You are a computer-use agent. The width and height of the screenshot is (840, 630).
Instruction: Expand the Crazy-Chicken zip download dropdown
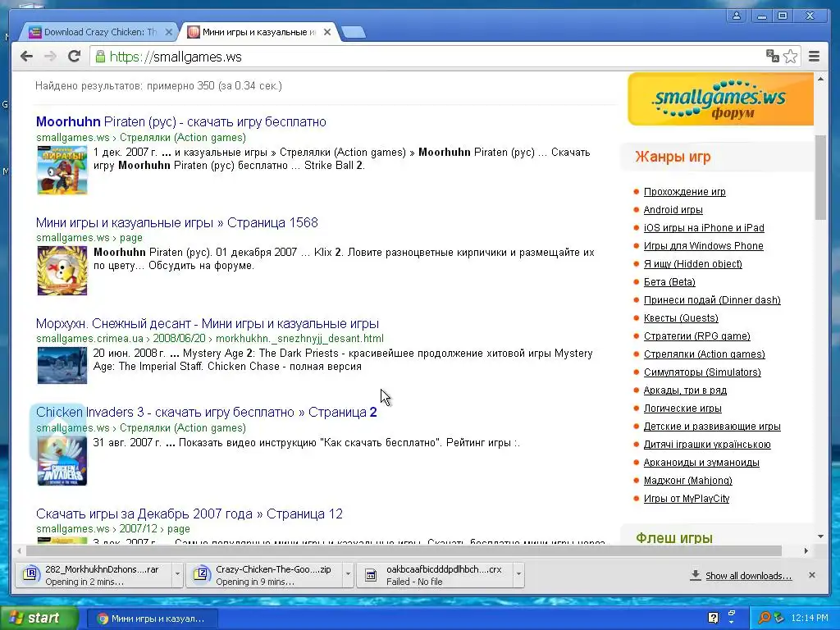click(348, 574)
